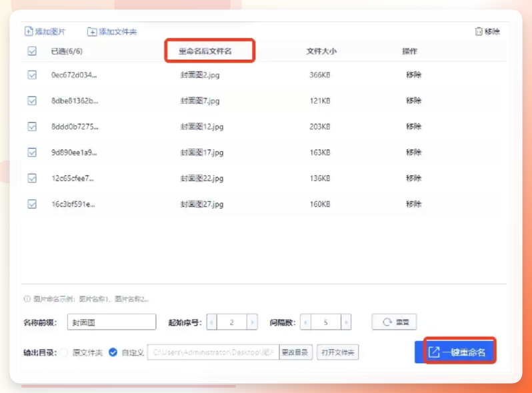The image size is (532, 393).
Task: Toggle the select-all checkbox next to 已选(6/6)
Action: coord(32,51)
